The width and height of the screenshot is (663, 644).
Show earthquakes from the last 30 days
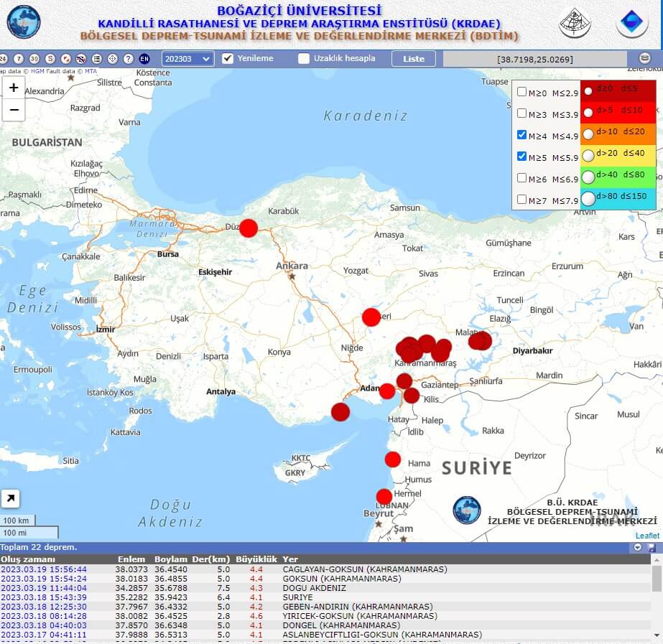[x=34, y=59]
